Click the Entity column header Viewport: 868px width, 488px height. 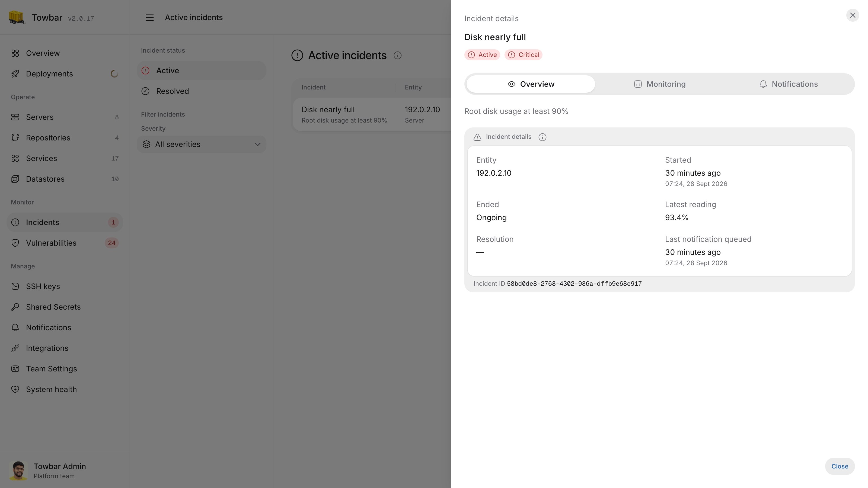click(413, 87)
